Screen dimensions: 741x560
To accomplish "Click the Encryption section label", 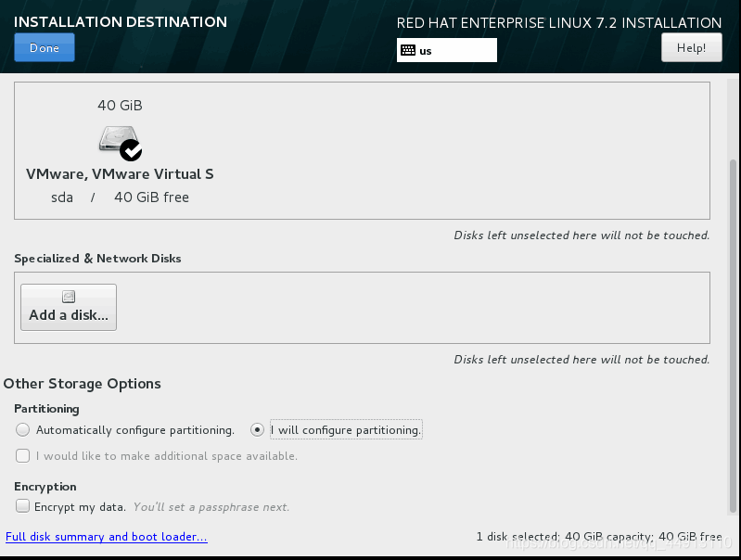I will tap(45, 487).
